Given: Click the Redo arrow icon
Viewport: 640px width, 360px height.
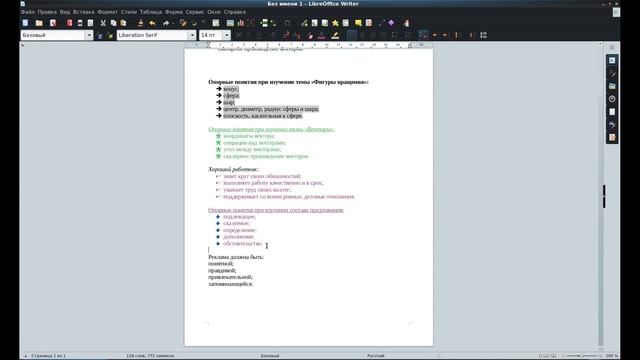Looking at the screenshot, I should pos(166,23).
